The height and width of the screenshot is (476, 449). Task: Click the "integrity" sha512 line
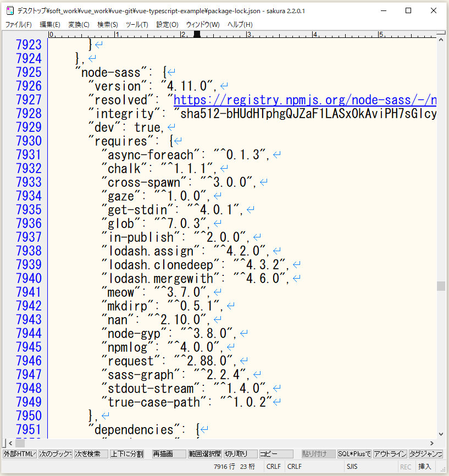point(262,114)
